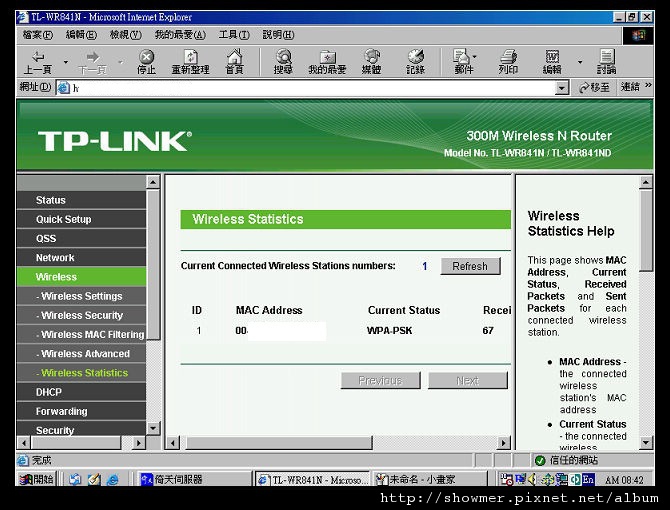Open Quick Setup in sidebar
The image size is (670, 510).
click(x=81, y=219)
